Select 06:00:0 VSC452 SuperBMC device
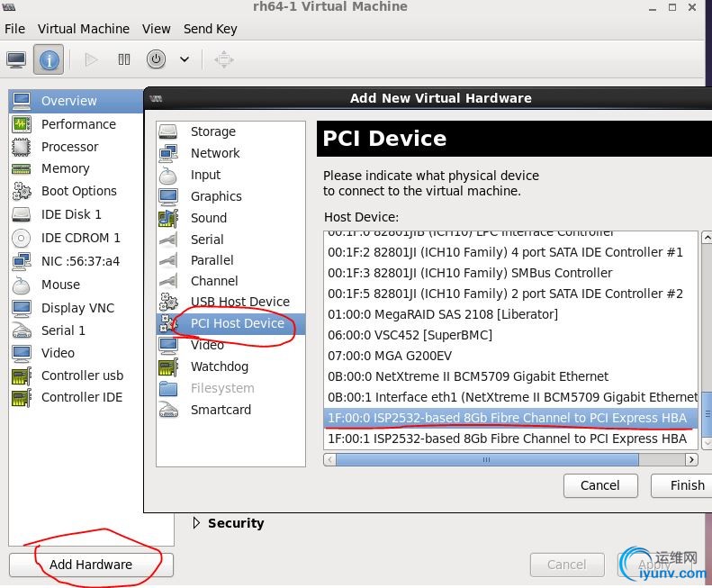 [511, 335]
